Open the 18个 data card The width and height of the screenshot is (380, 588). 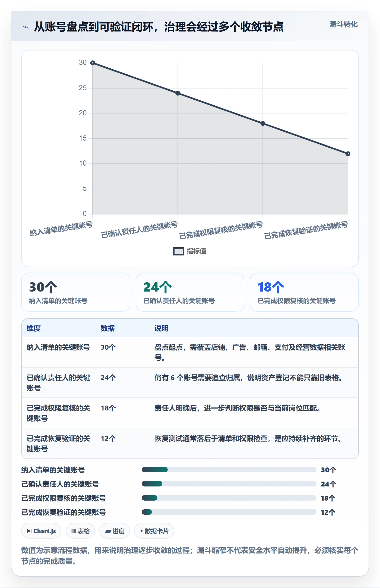tap(304, 292)
